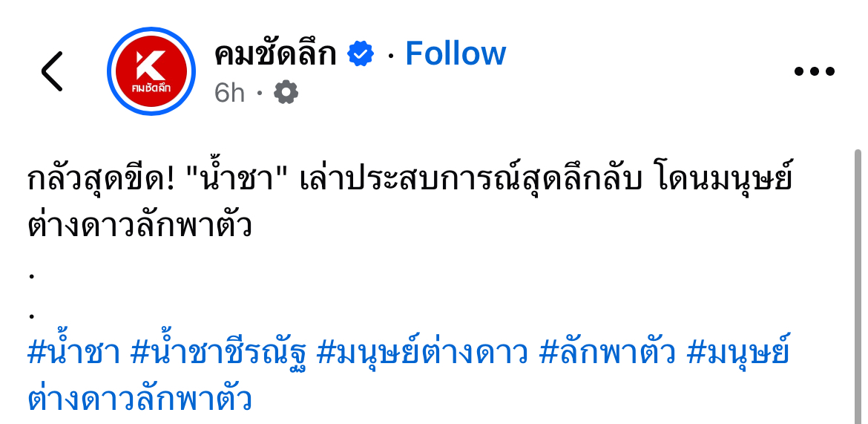
Task: Click the white K logo in the avatar
Action: click(151, 65)
